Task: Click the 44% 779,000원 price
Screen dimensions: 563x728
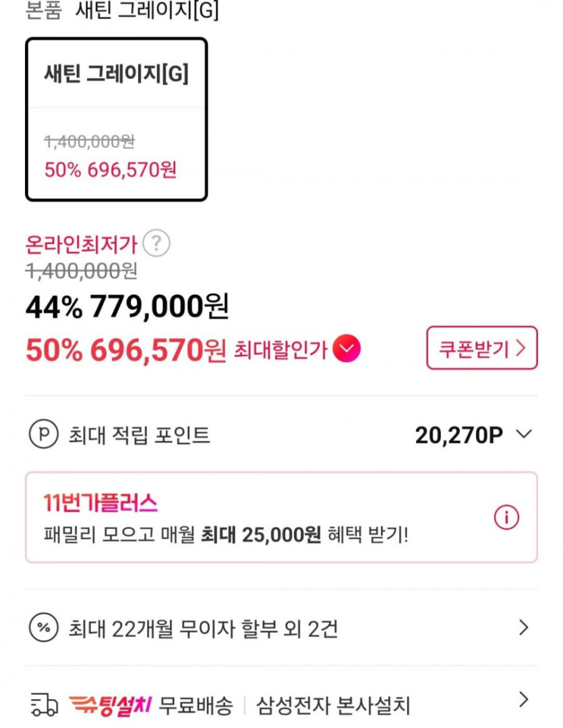Action: pos(127,308)
